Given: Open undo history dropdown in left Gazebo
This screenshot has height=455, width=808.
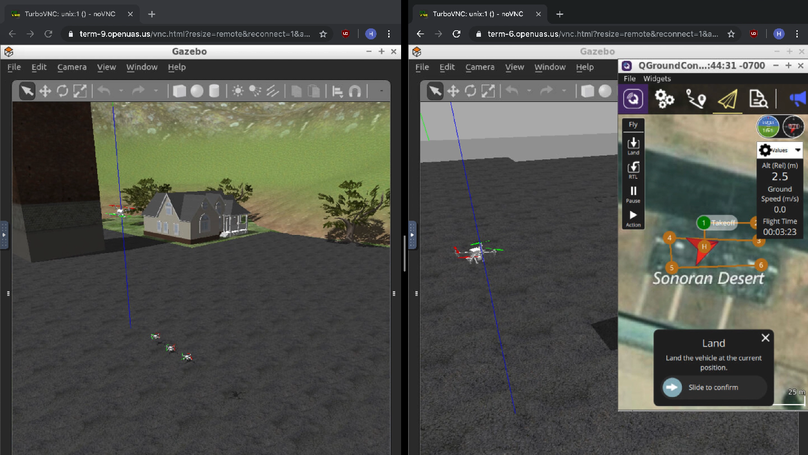Looking at the screenshot, I should click(x=121, y=91).
